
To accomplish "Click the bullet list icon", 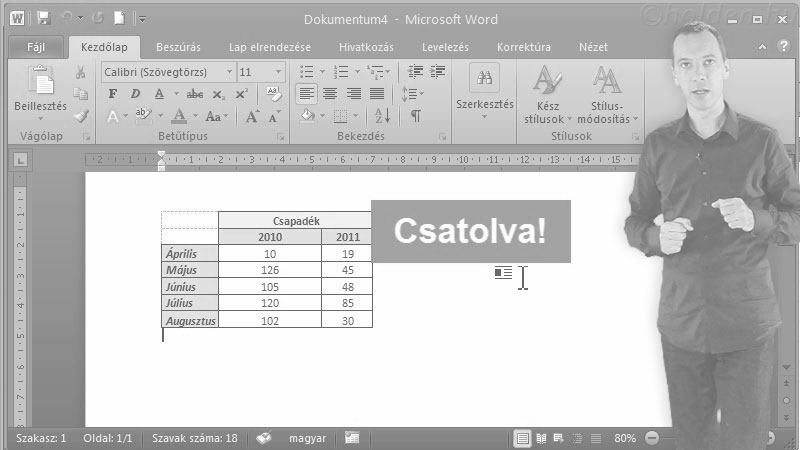I will [x=307, y=71].
